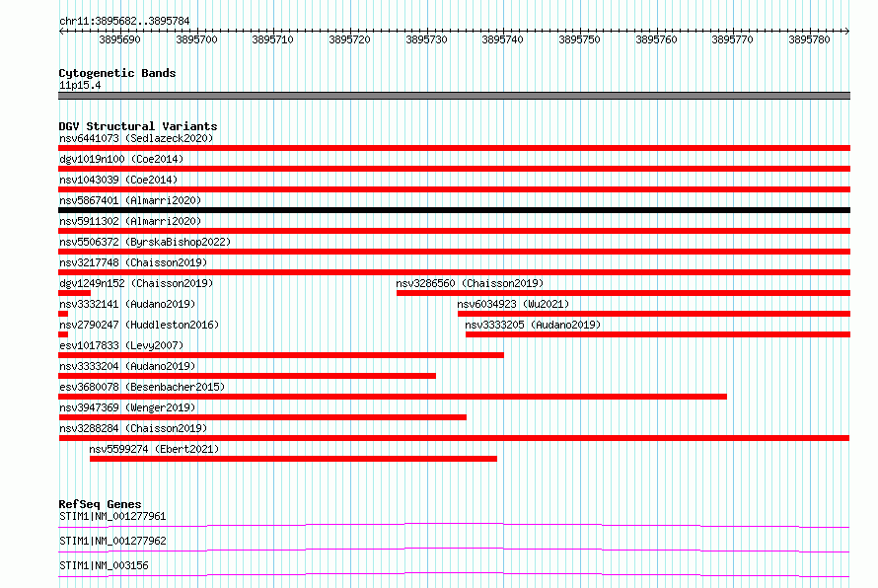Open variant nsv1043039 (Coe2014) label

(118, 180)
